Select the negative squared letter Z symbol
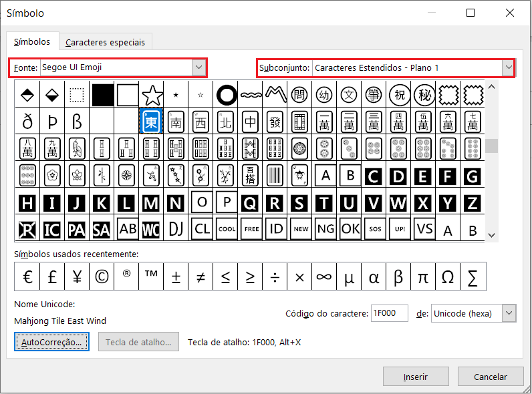 click(x=473, y=203)
